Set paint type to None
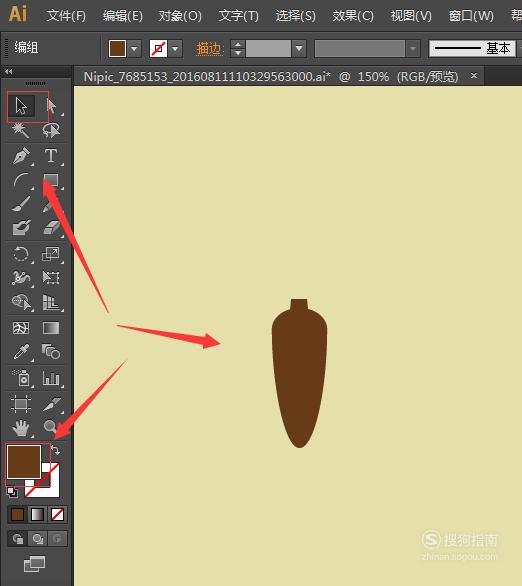This screenshot has height=586, width=522. point(58,515)
